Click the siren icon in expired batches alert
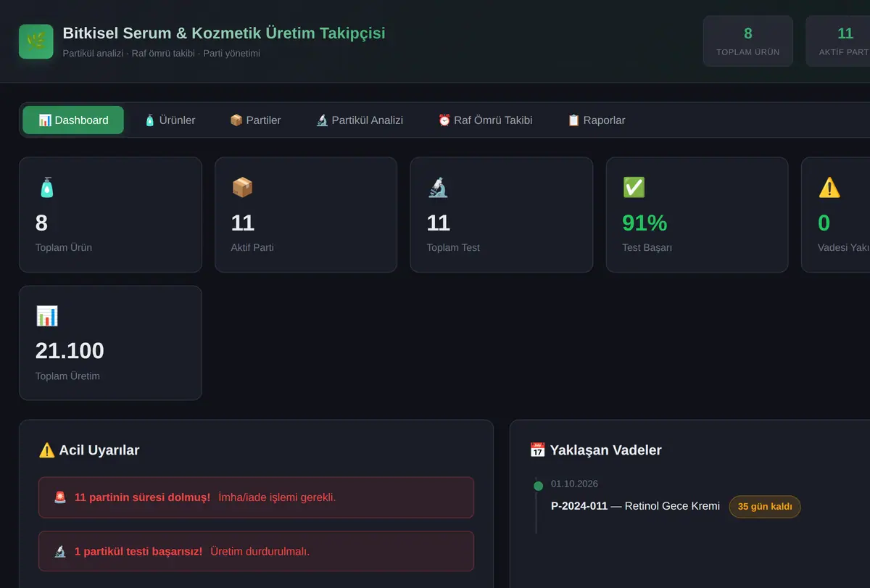The image size is (870, 588). click(x=60, y=497)
